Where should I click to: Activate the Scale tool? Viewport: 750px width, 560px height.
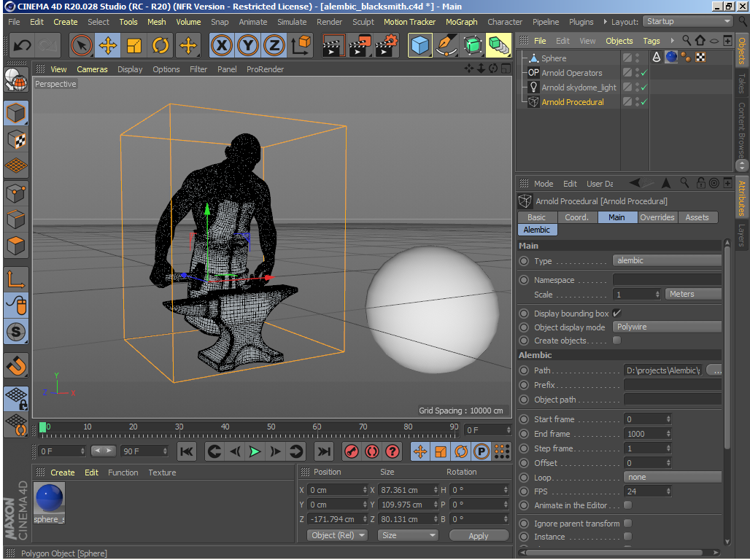pyautogui.click(x=134, y=46)
